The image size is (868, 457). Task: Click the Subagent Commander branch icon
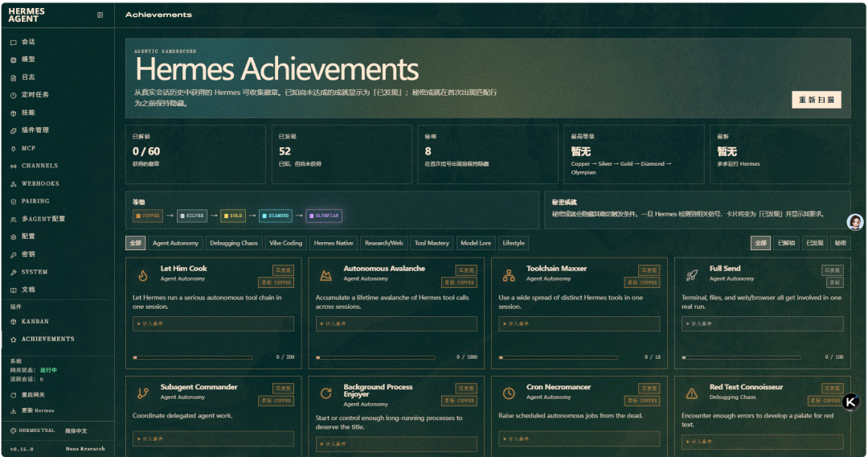pyautogui.click(x=143, y=393)
